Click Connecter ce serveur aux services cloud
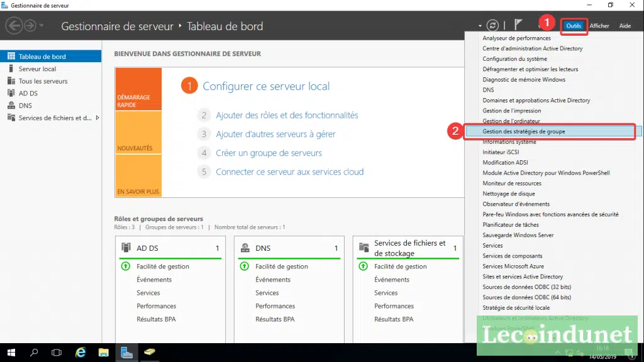The height and width of the screenshot is (362, 644). (x=289, y=172)
